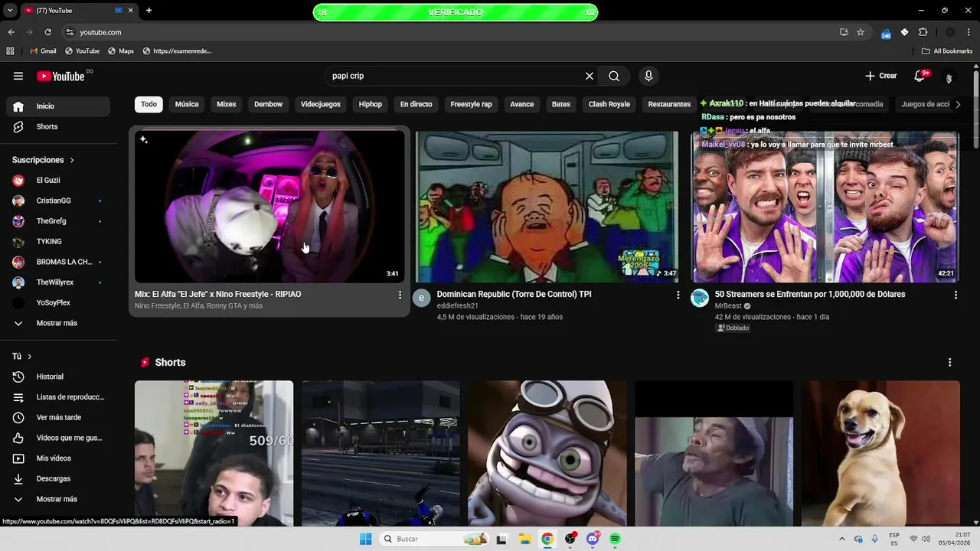Open the Crazy Frog short
This screenshot has height=551, width=980.
pyautogui.click(x=547, y=453)
